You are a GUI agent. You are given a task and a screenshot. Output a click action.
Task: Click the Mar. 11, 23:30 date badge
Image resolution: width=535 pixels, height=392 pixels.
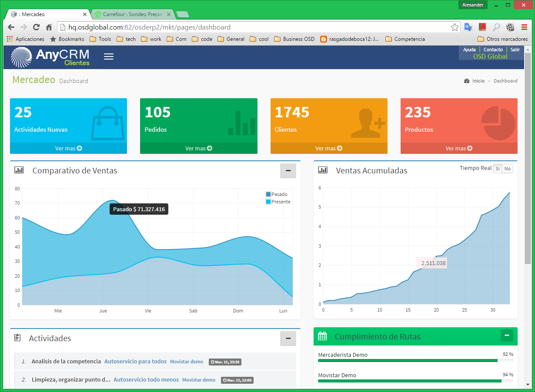(225, 362)
